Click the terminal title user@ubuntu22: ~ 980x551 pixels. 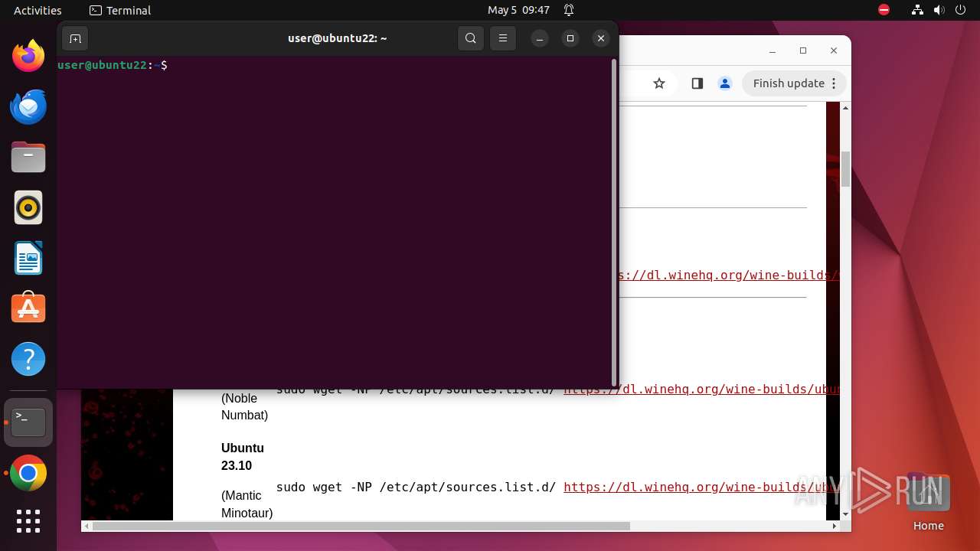tap(338, 38)
